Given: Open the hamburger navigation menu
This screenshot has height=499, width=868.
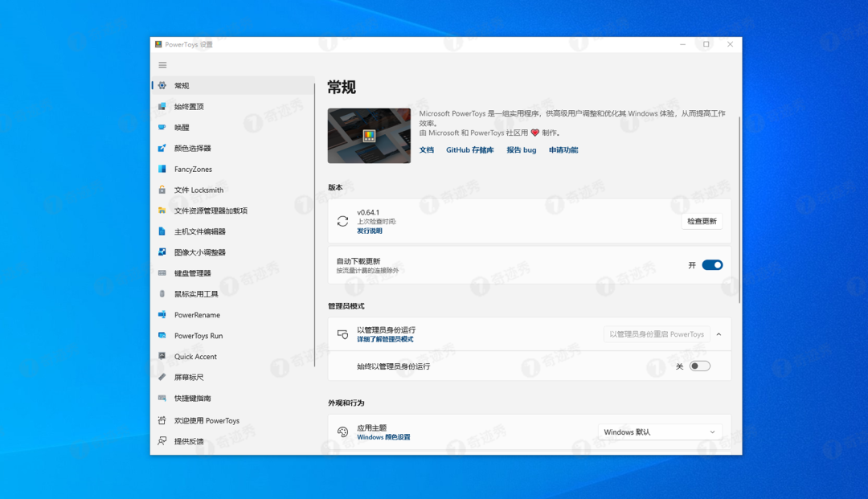Looking at the screenshot, I should coord(162,65).
